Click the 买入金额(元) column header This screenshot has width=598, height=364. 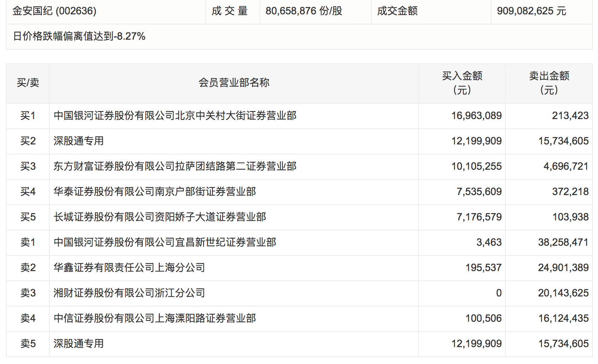462,83
